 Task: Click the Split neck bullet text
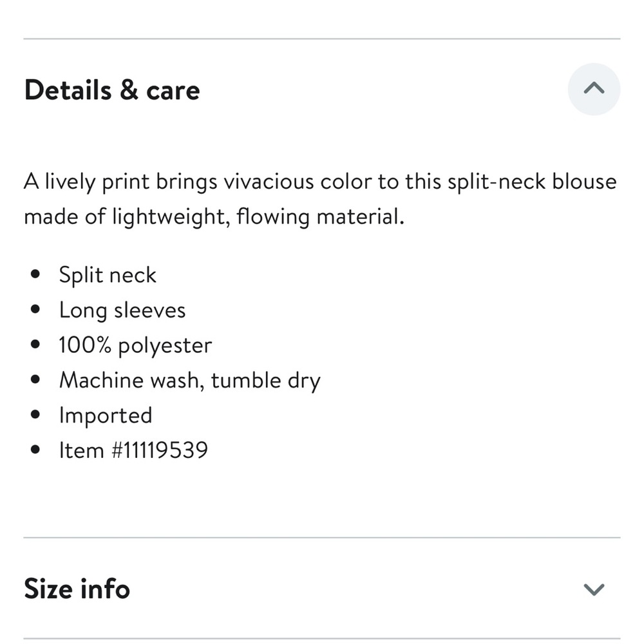point(108,275)
